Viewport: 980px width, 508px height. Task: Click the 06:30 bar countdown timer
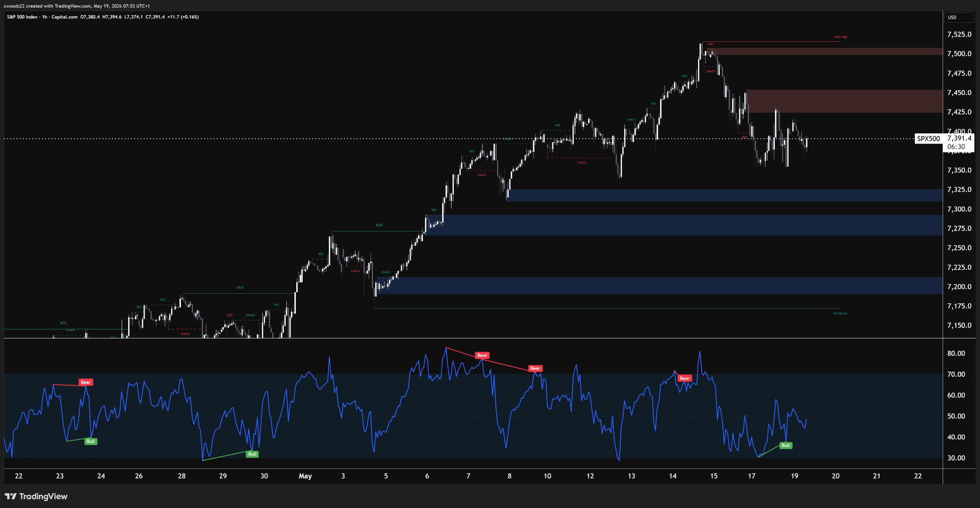[956, 147]
